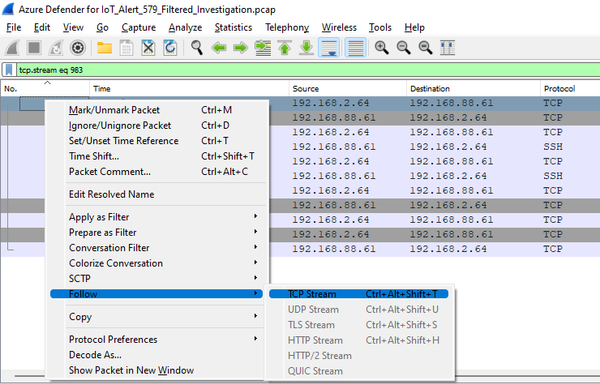
Task: Click the Find packet magnifier icon
Action: pos(197,48)
